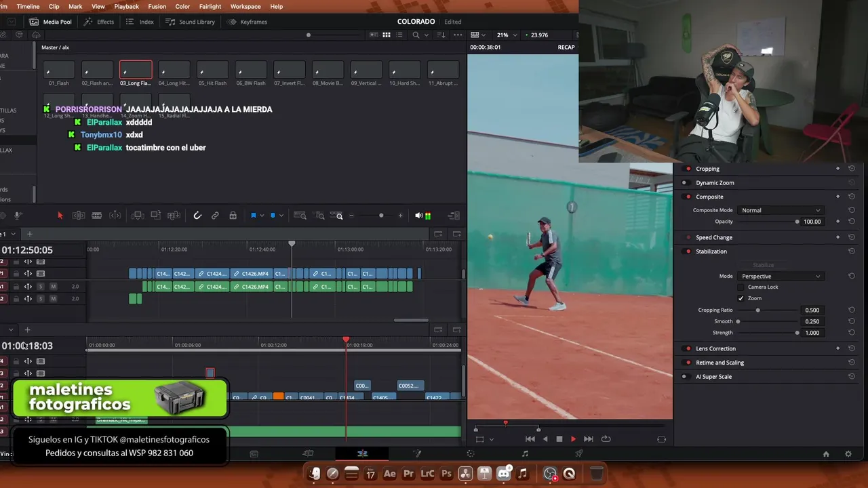This screenshot has height=488, width=868.
Task: Click the Opacity value field 100.00
Action: (x=812, y=222)
